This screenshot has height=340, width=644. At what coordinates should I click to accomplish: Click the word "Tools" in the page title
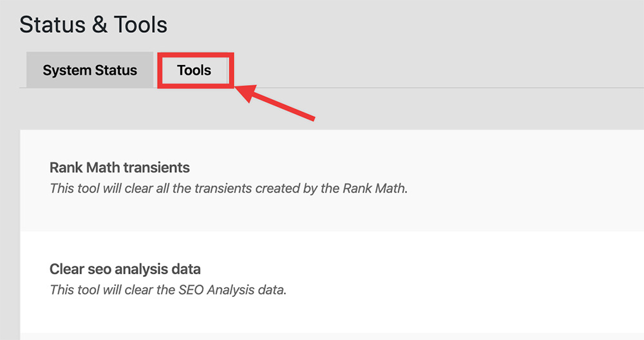pos(140,25)
